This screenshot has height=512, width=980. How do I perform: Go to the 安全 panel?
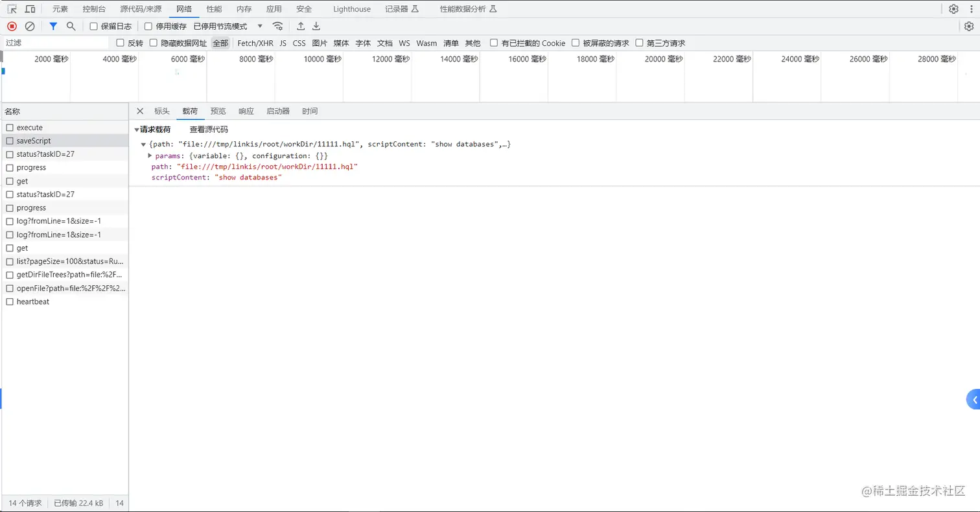click(x=304, y=9)
